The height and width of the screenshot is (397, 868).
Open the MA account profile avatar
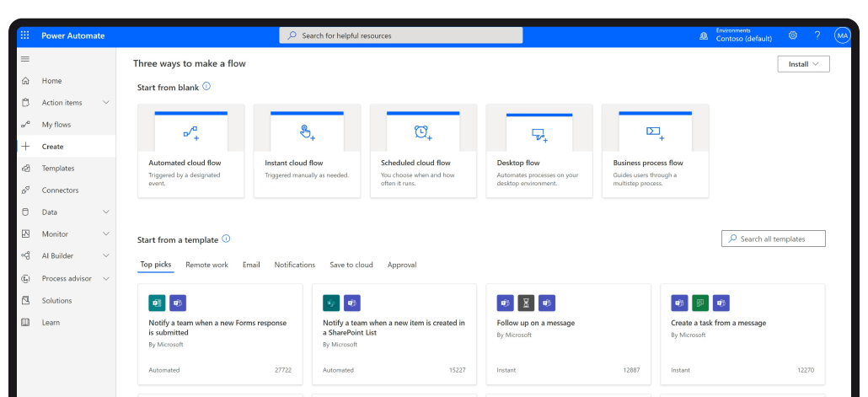coord(842,35)
